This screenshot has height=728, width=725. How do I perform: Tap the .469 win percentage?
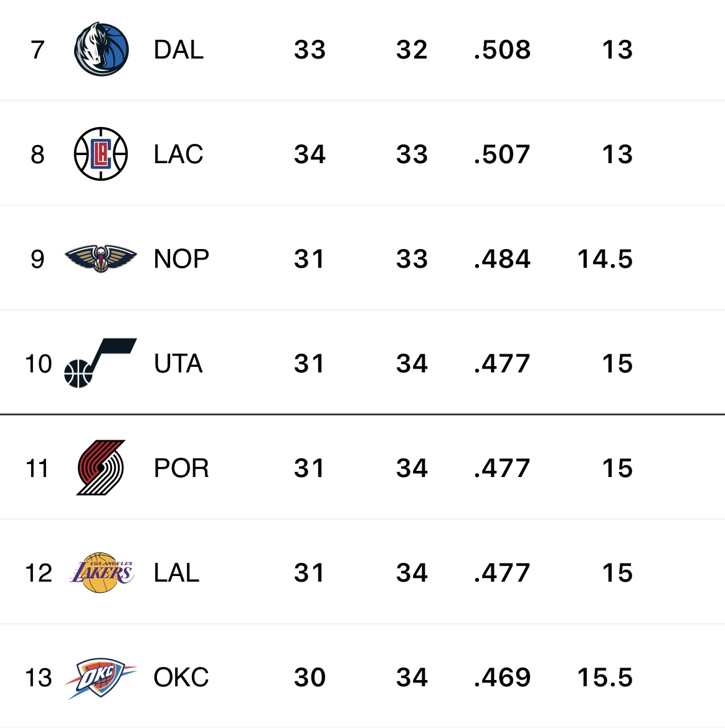502,678
